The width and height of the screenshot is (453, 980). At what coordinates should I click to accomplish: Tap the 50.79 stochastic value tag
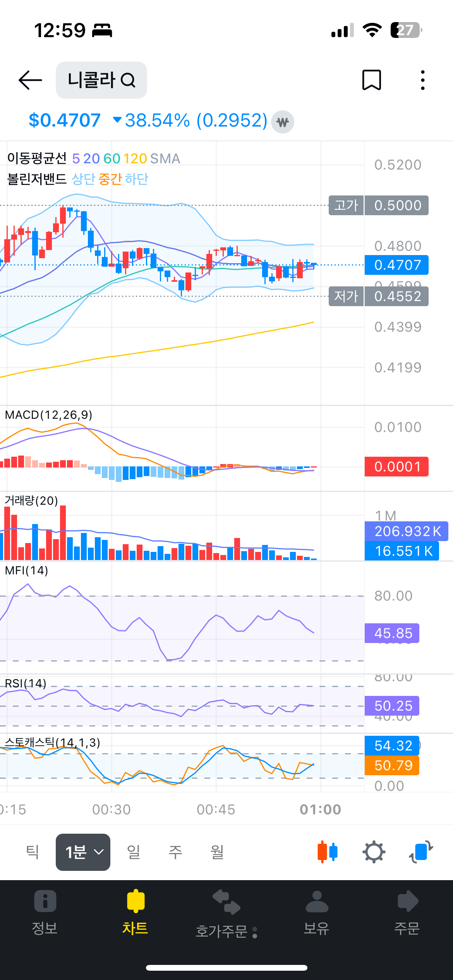pyautogui.click(x=392, y=765)
